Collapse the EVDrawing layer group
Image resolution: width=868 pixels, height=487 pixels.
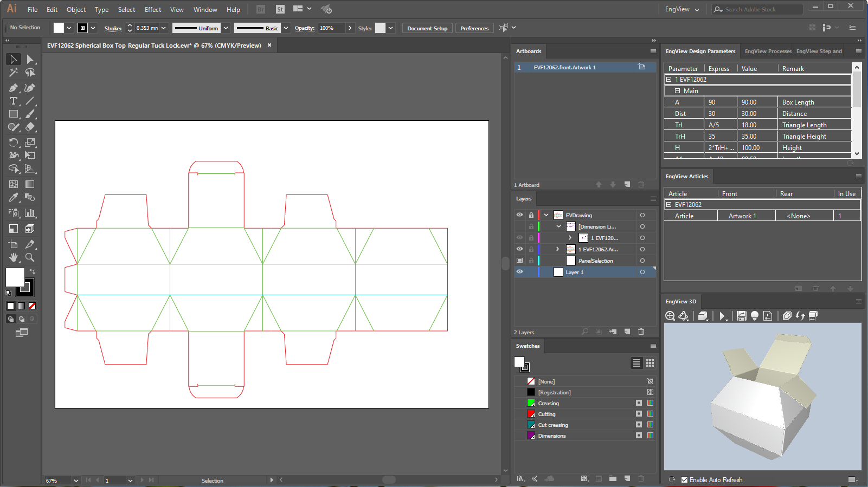pyautogui.click(x=546, y=215)
